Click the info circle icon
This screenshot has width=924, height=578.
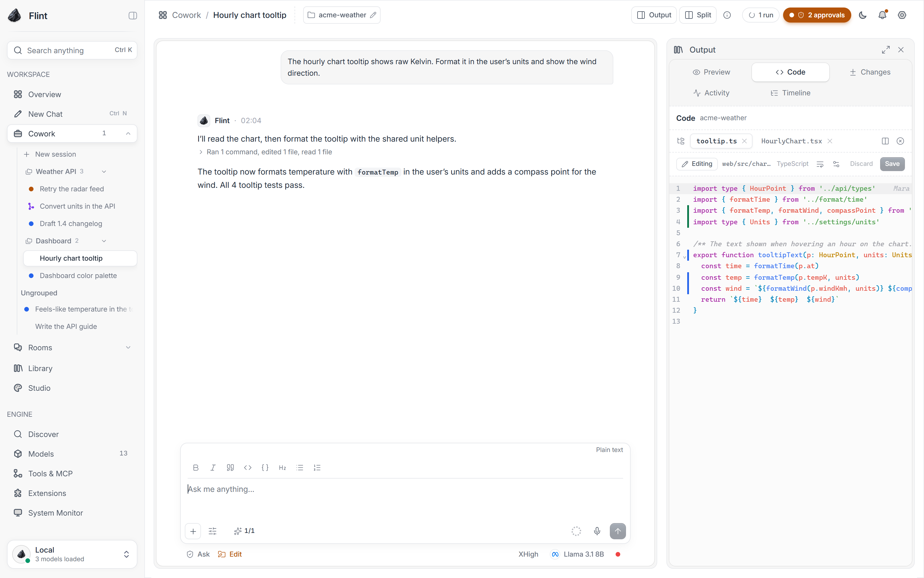coord(727,15)
